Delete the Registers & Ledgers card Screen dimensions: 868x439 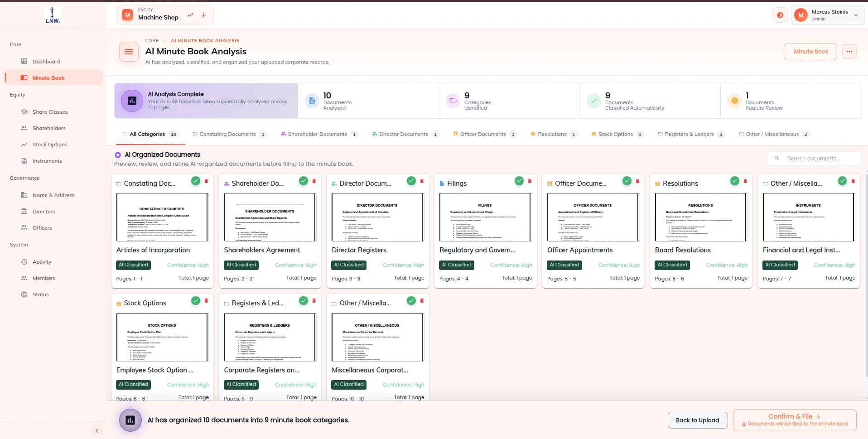point(314,301)
